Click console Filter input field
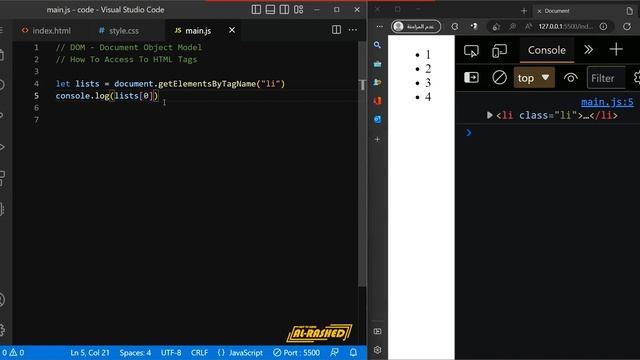Image resolution: width=640 pixels, height=360 pixels. pyautogui.click(x=606, y=78)
